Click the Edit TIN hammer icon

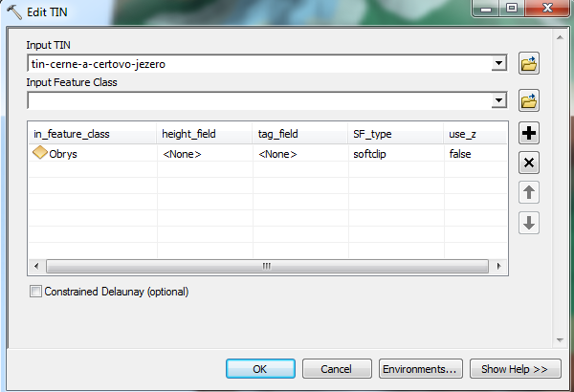(x=14, y=11)
